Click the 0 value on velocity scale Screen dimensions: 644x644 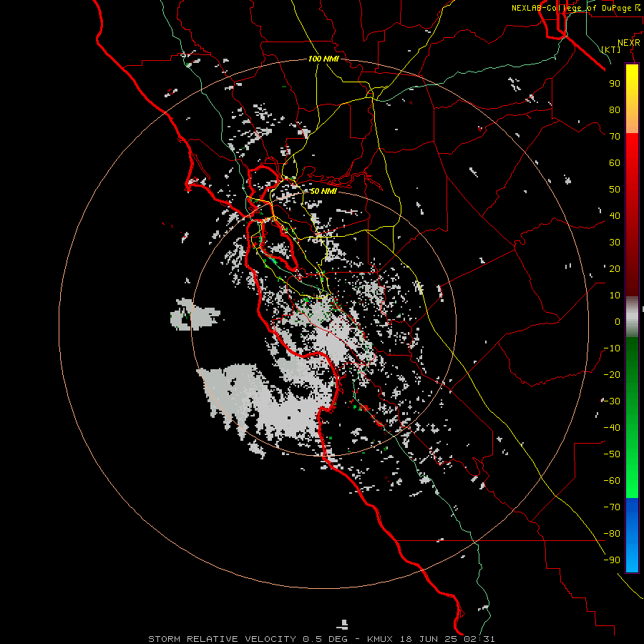pyautogui.click(x=618, y=321)
